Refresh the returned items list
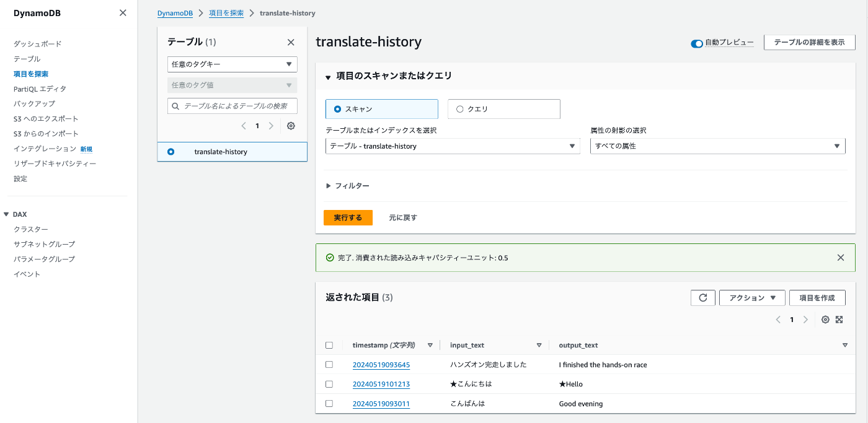This screenshot has height=423, width=868. point(703,298)
